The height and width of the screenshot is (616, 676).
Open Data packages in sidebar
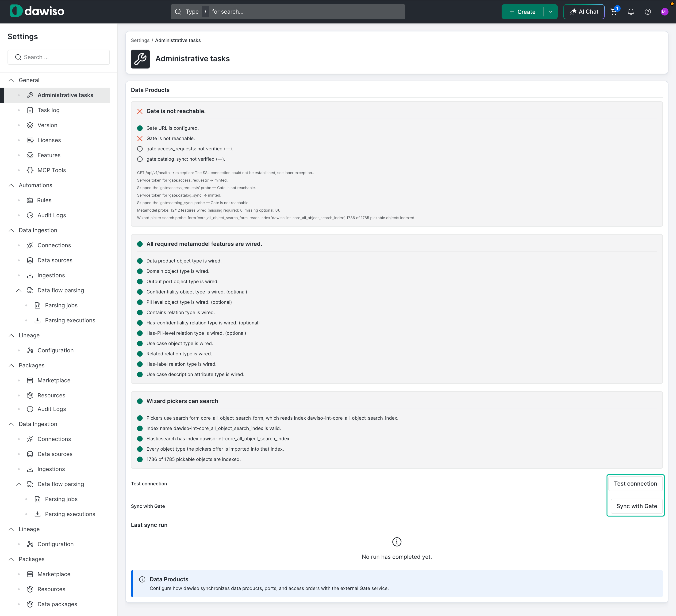tap(57, 604)
